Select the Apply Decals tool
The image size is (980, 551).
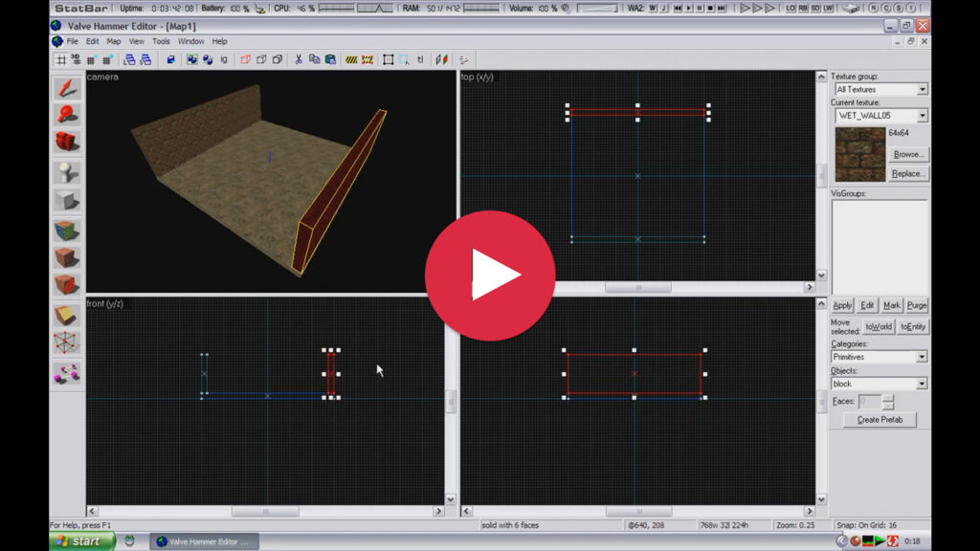(x=67, y=284)
